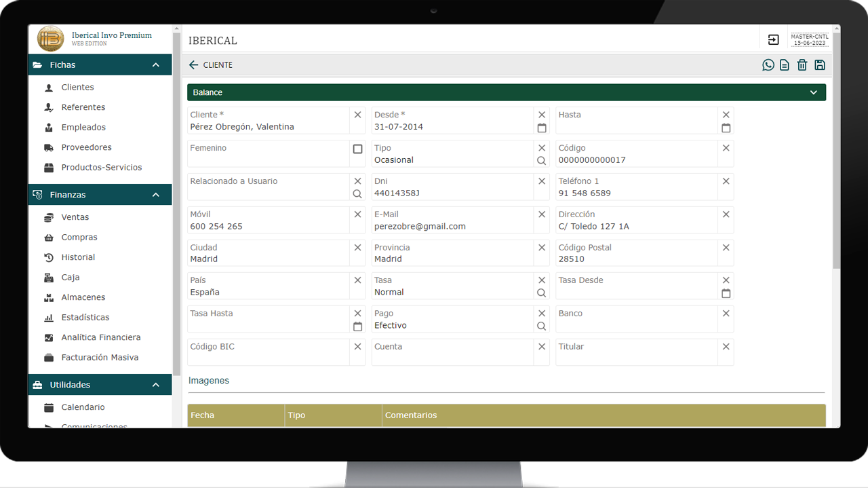This screenshot has height=488, width=868.
Task: Open Ventas in the sidebar
Action: pos(75,217)
